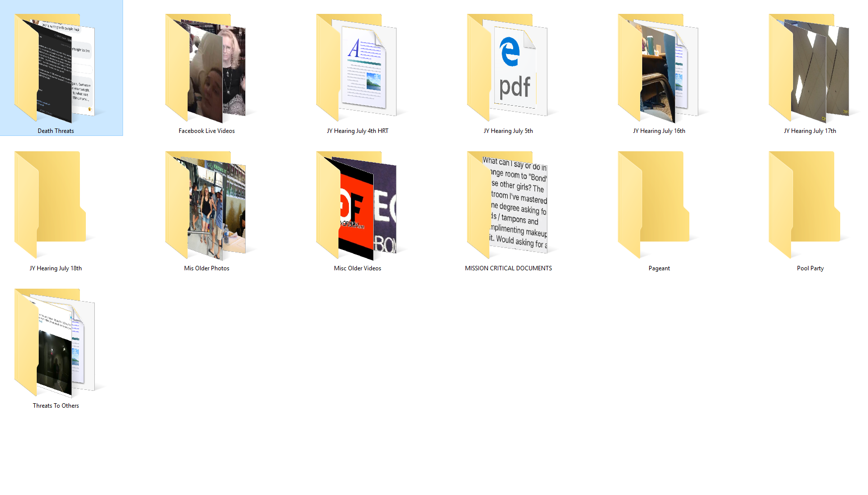This screenshot has height=495, width=868.
Task: Click the "Pageant" folder name
Action: tap(659, 268)
